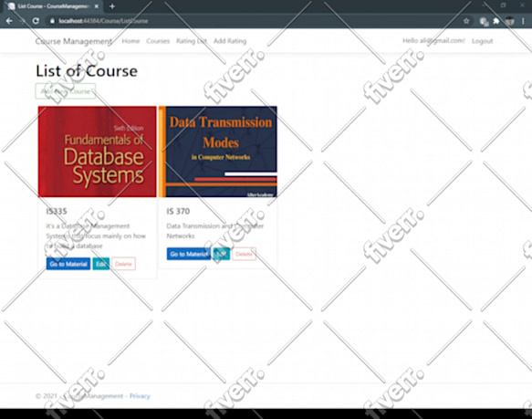
Task: Open the Chrome three-dot menu
Action: point(523,21)
